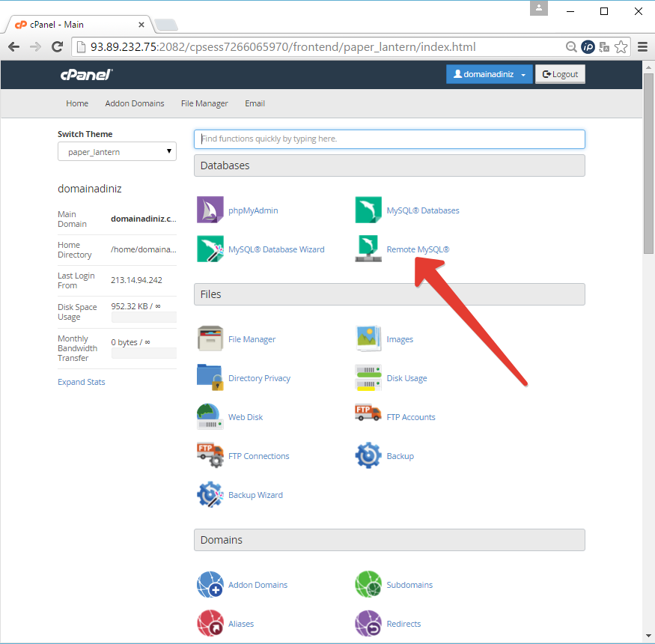This screenshot has width=655, height=644.
Task: Click the browser reload page button
Action: (x=57, y=47)
